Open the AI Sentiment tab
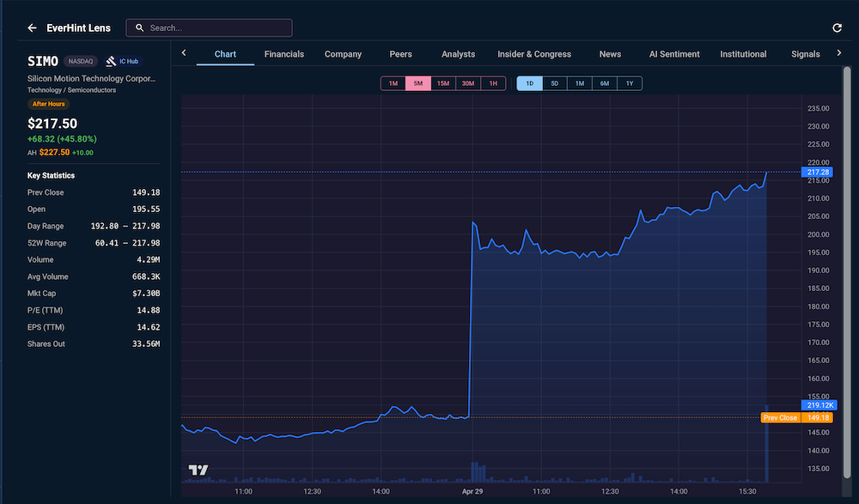 673,54
